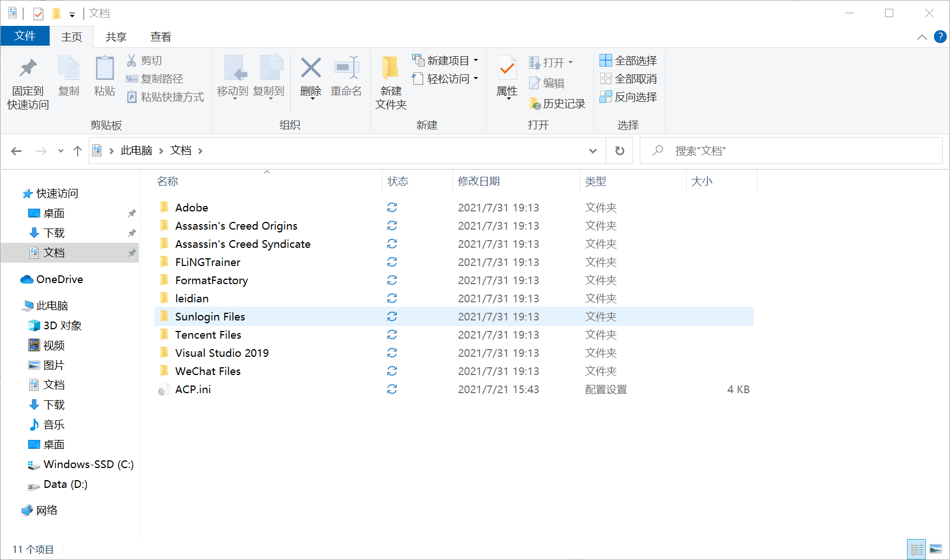The height and width of the screenshot is (560, 950).
Task: Open recent locations dropdown near forward arrow
Action: [x=61, y=151]
